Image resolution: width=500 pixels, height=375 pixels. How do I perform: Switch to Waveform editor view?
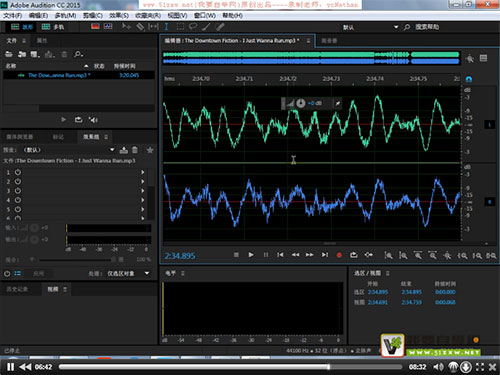(22, 27)
